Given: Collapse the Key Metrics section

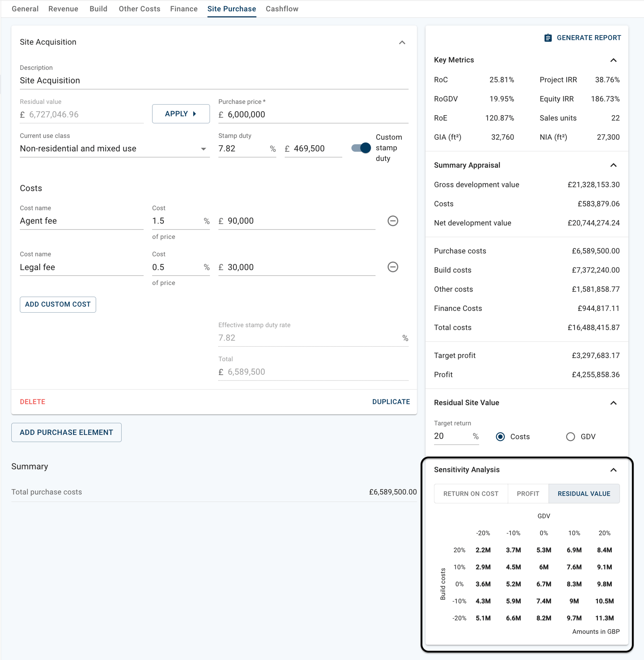Looking at the screenshot, I should tap(614, 60).
